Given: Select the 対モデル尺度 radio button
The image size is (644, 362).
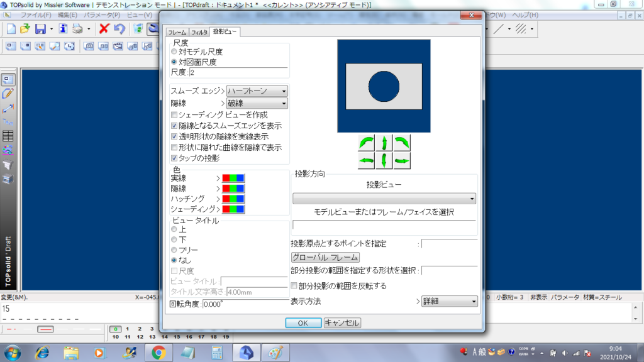Looking at the screenshot, I should point(174,52).
